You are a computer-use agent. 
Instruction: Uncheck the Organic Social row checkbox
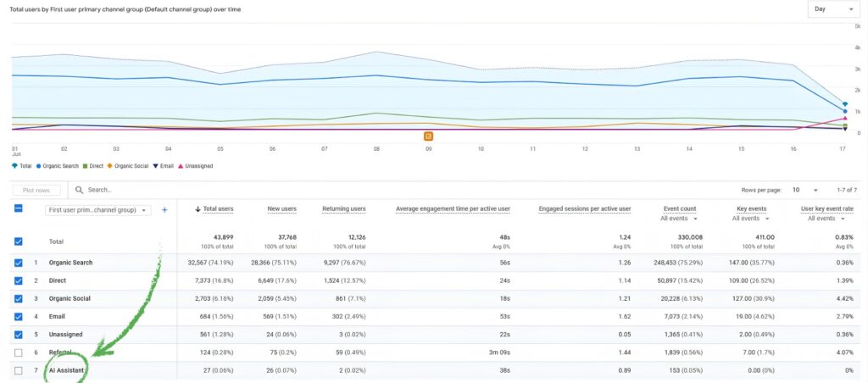19,298
